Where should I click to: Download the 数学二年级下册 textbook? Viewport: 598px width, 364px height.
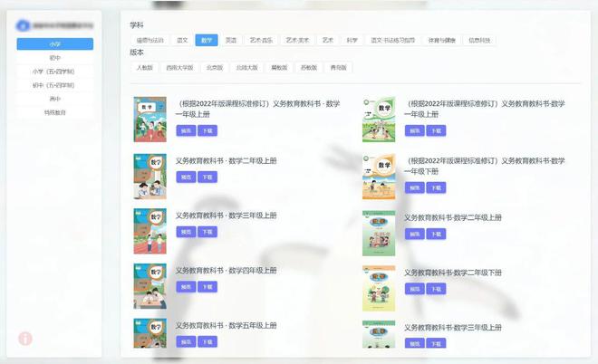[x=437, y=289]
